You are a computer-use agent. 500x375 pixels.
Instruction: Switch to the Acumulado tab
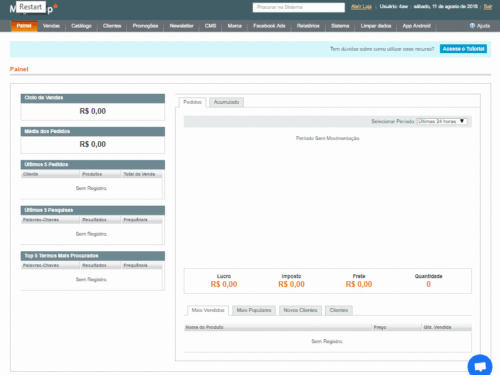coord(226,102)
